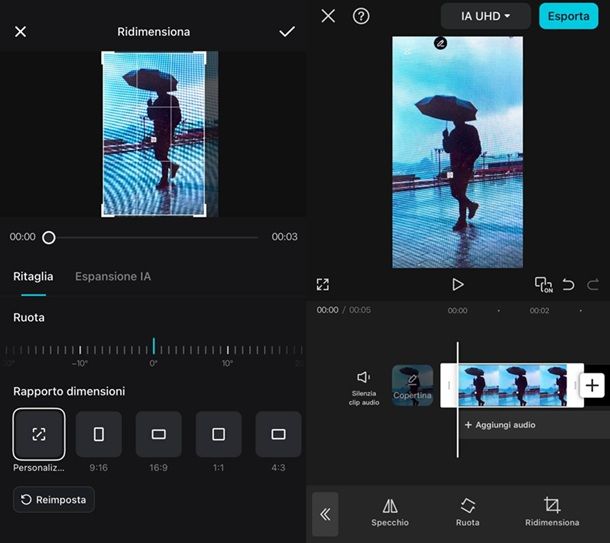Open the IA UHD resolution dropdown
The image size is (610, 543).
pyautogui.click(x=485, y=16)
